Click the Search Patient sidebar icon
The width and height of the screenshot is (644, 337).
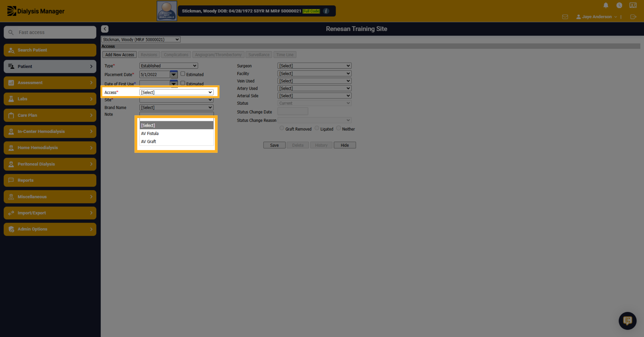coord(11,50)
